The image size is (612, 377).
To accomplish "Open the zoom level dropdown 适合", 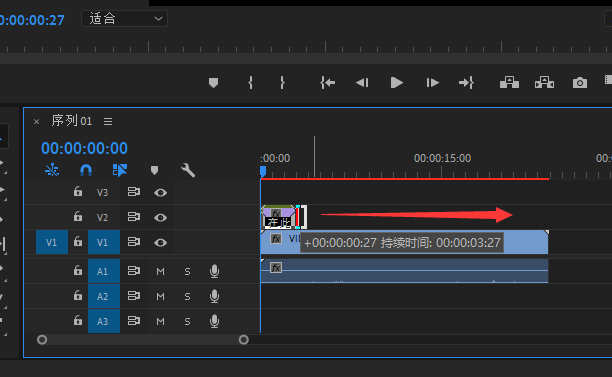I will coord(125,19).
